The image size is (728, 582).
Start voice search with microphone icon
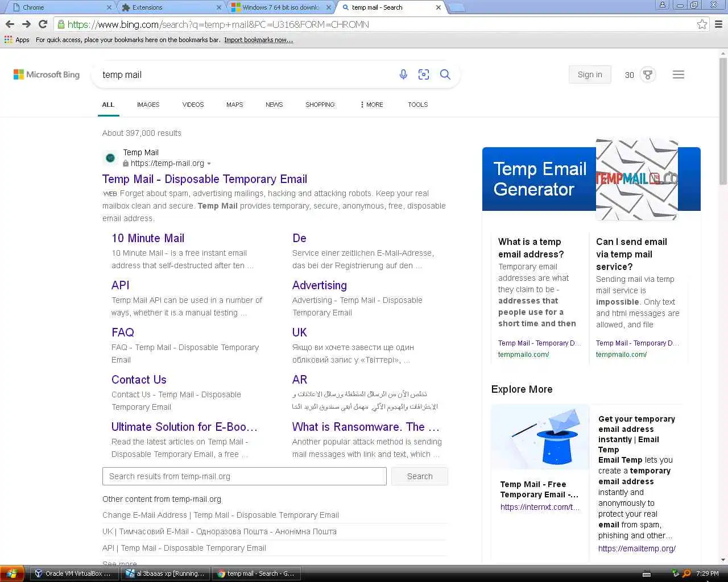coord(403,74)
